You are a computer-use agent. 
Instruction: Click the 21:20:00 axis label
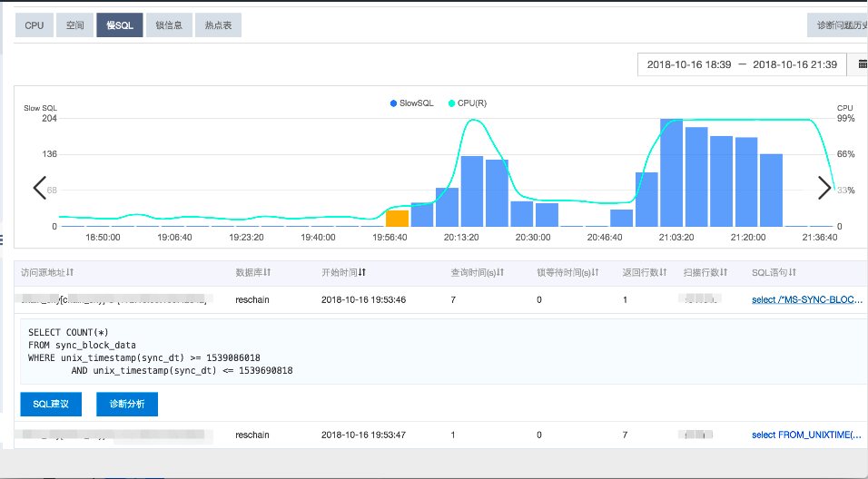[x=748, y=238]
